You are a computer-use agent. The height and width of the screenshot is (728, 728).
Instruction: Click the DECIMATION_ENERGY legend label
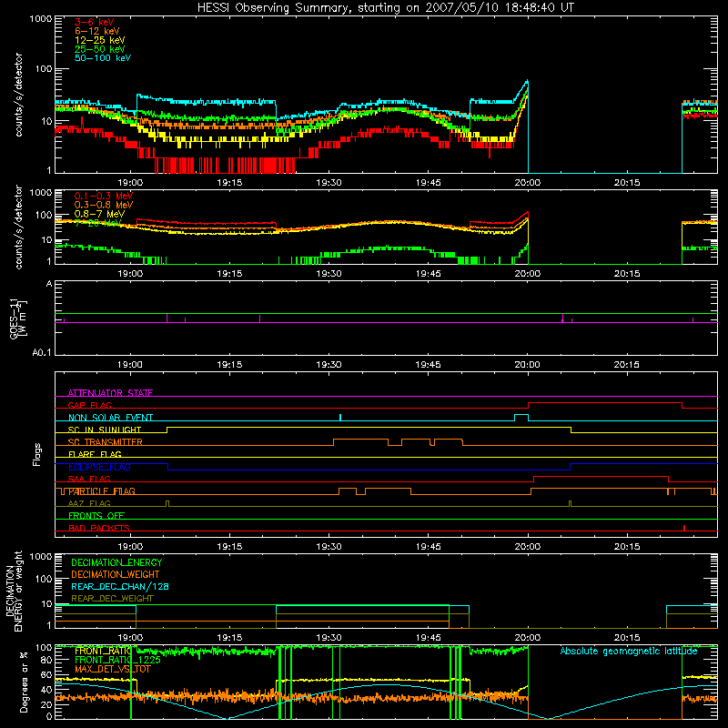pos(116,562)
